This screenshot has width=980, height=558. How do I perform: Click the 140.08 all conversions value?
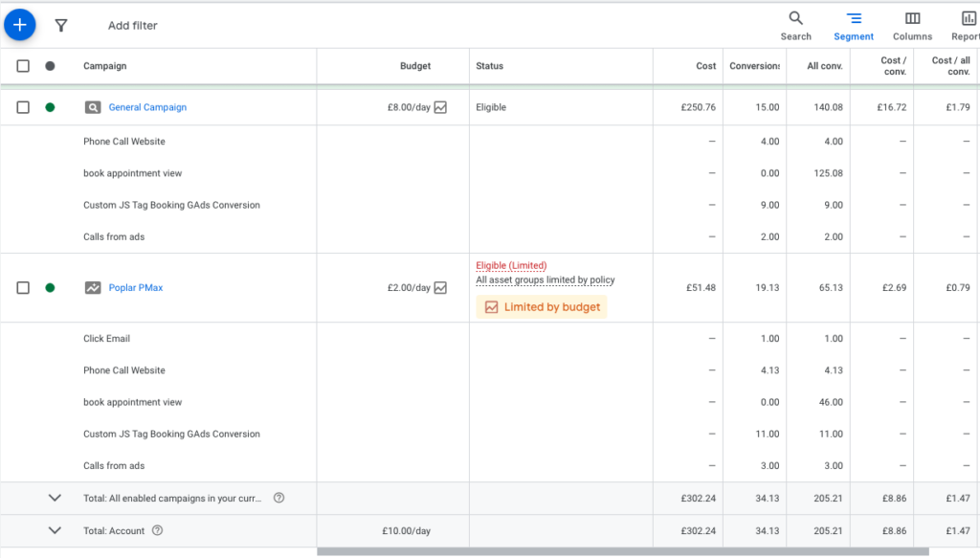(x=828, y=107)
